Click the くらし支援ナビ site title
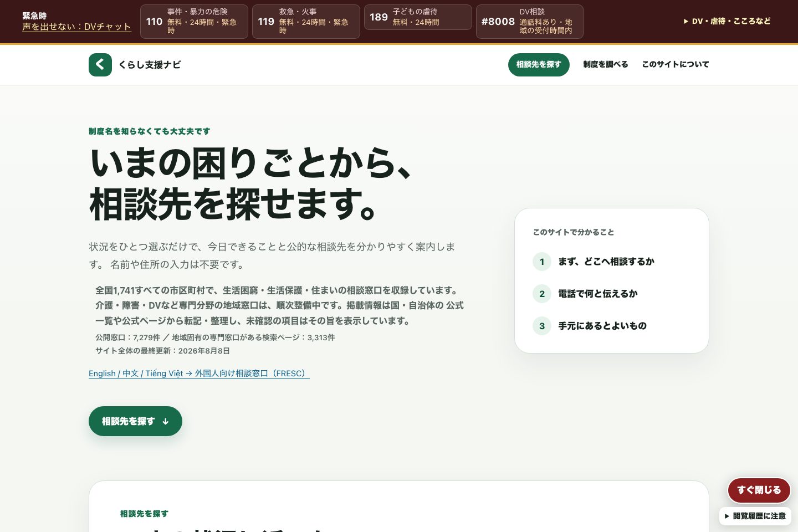798x532 pixels. [x=150, y=65]
